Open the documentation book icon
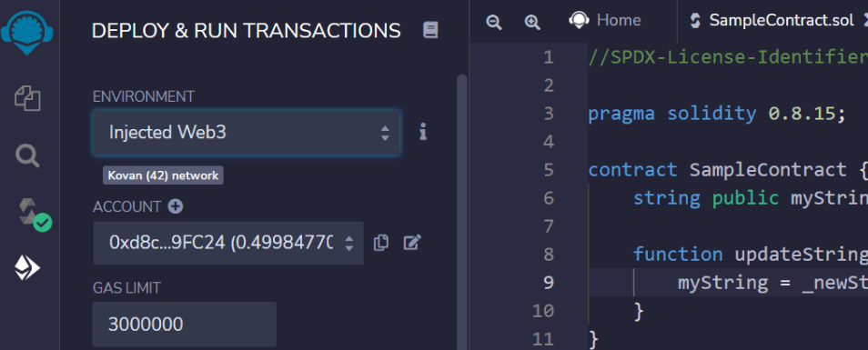The image size is (868, 350). tap(430, 30)
